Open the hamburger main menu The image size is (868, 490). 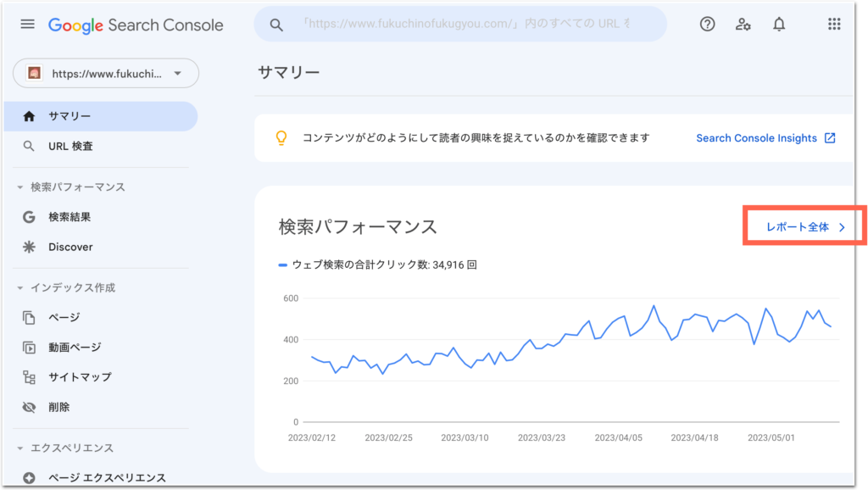[x=28, y=25]
